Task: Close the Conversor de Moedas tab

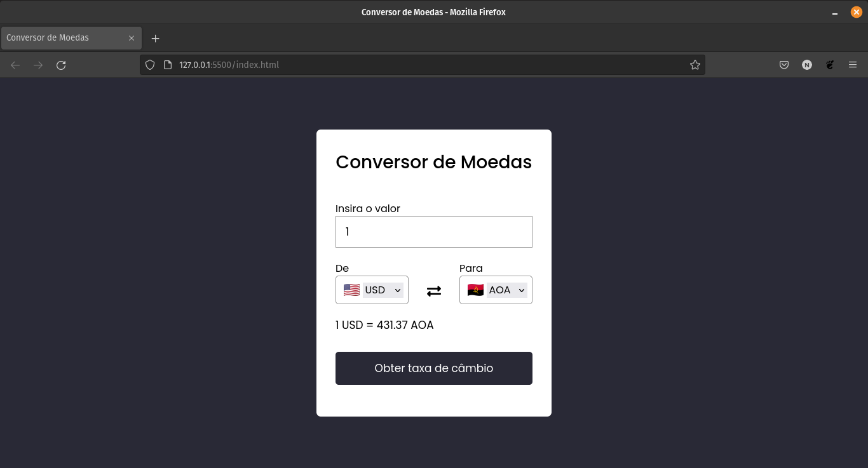Action: pyautogui.click(x=132, y=37)
